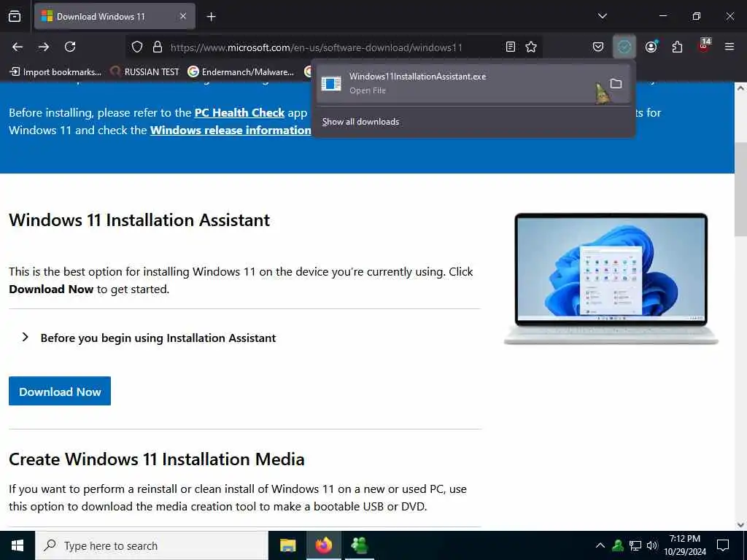747x560 pixels.
Task: Show download in folder icon
Action: click(x=616, y=84)
